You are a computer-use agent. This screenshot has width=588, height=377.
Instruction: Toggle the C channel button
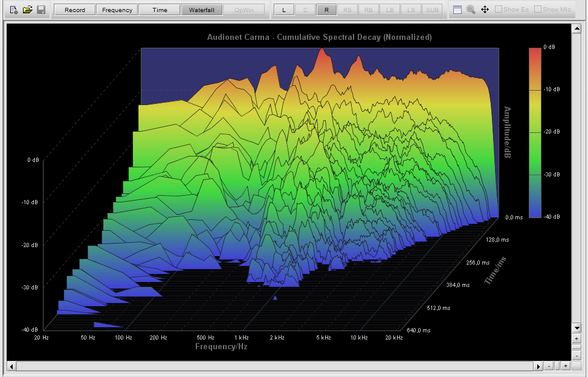(305, 10)
